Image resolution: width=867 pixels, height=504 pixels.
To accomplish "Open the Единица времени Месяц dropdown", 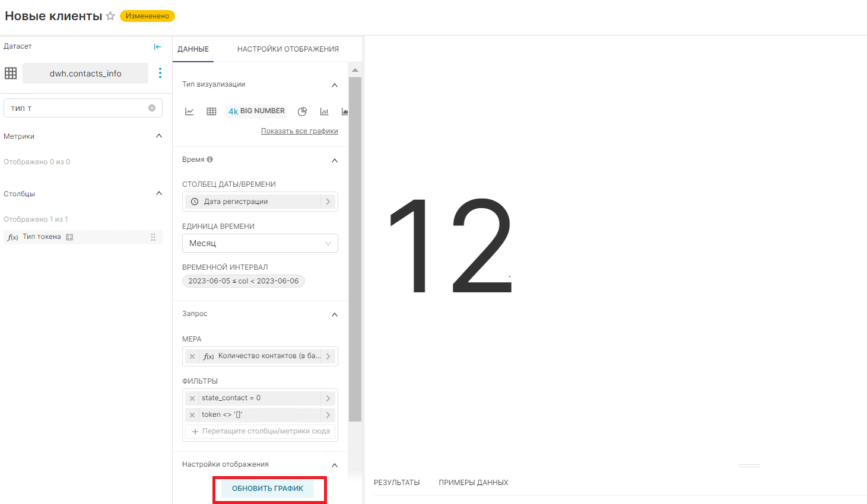I will tap(260, 243).
